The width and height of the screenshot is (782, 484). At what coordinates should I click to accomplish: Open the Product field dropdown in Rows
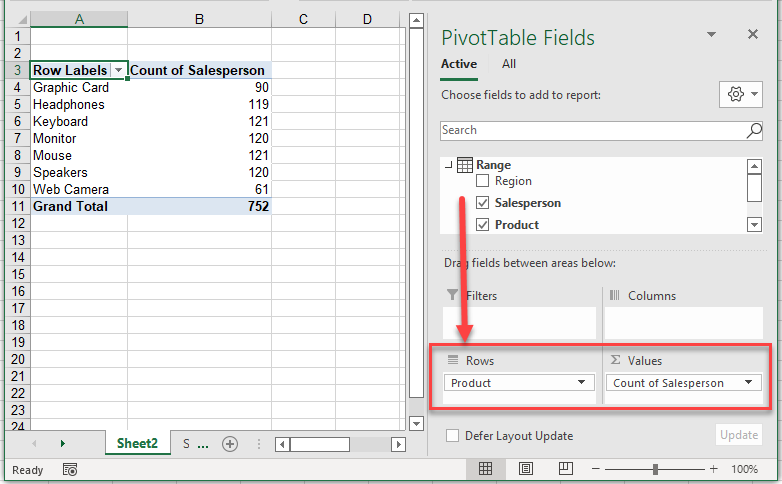(x=581, y=383)
